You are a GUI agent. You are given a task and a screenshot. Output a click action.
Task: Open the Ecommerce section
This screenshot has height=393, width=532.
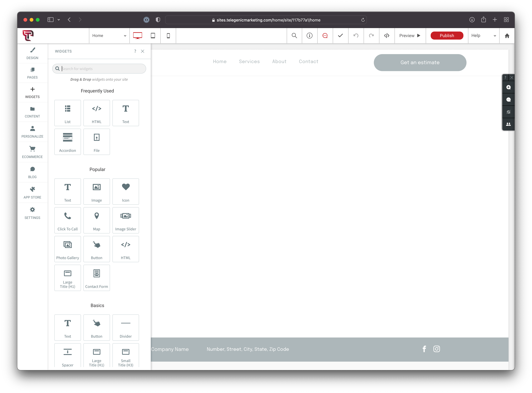point(32,152)
